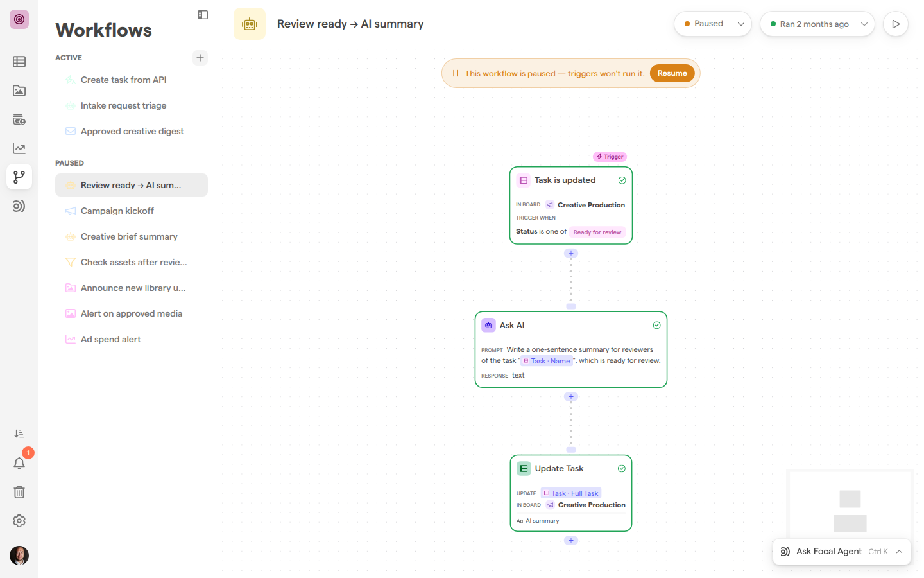This screenshot has width=924, height=578.
Task: Click the canvas minimap thumbnail
Action: (850, 505)
